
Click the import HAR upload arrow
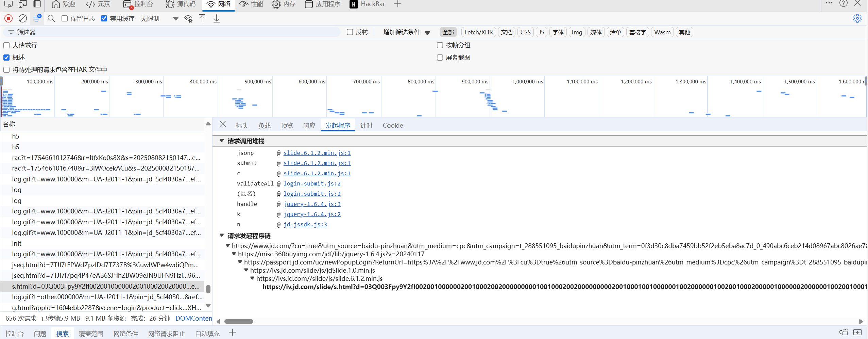point(202,18)
